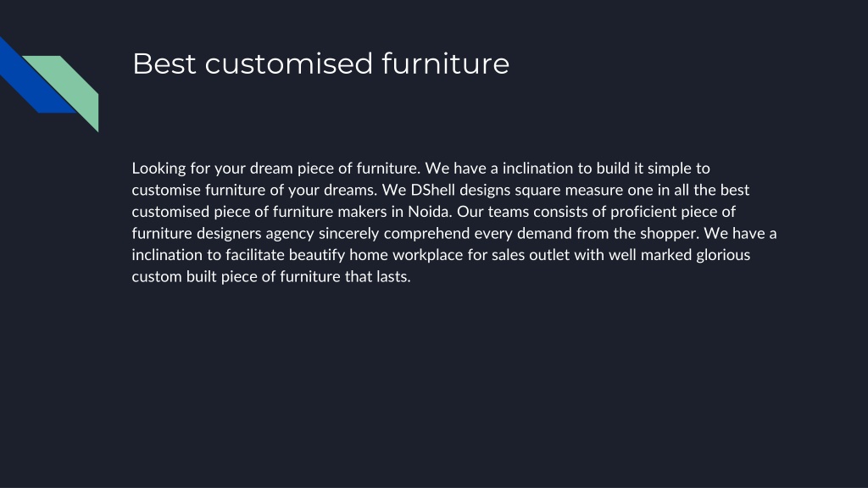This screenshot has width=868, height=488.
Task: Click the word 'sincerely' in the body text
Action: [x=348, y=234]
